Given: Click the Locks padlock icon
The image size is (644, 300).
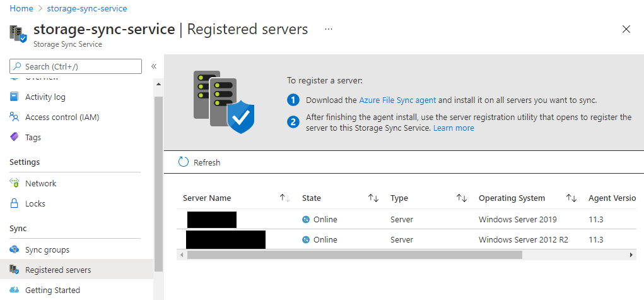Looking at the screenshot, I should [x=15, y=204].
